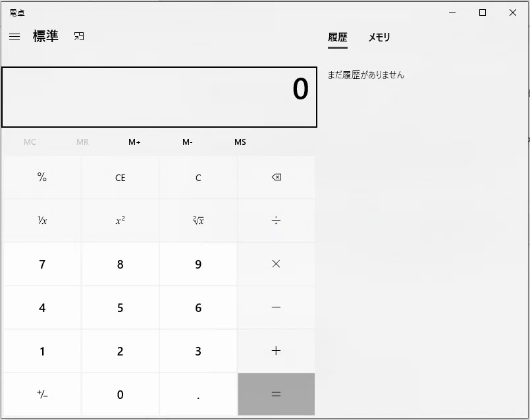This screenshot has width=530, height=420.
Task: Tap digit 7 on keypad
Action: (42, 264)
